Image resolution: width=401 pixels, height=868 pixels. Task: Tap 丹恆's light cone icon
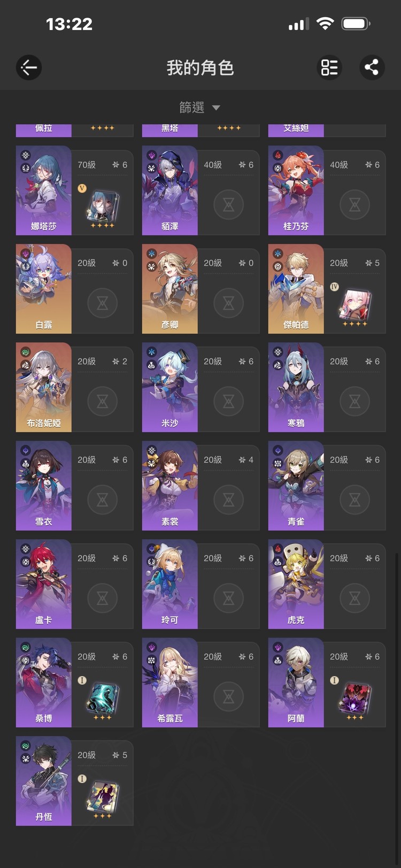point(103,798)
